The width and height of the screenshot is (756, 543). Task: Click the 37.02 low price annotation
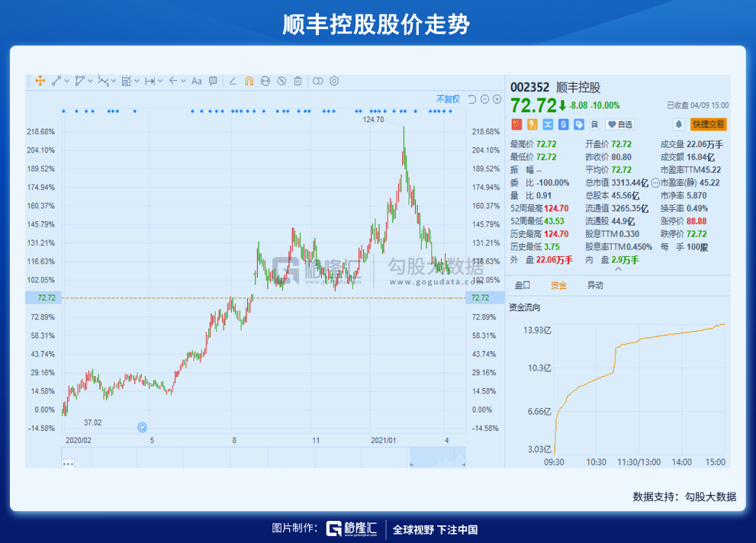(x=92, y=423)
